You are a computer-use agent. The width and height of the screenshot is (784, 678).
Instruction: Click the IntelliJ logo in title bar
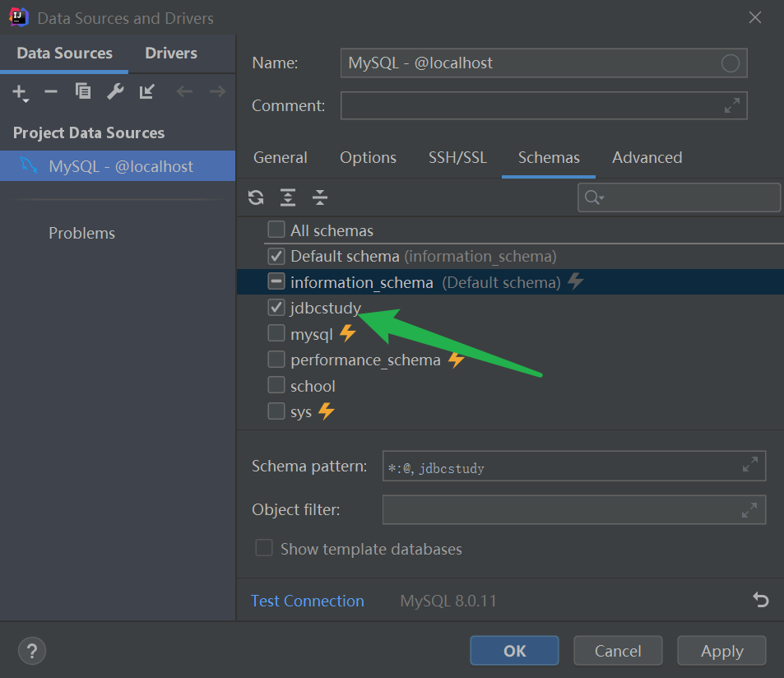tap(18, 17)
